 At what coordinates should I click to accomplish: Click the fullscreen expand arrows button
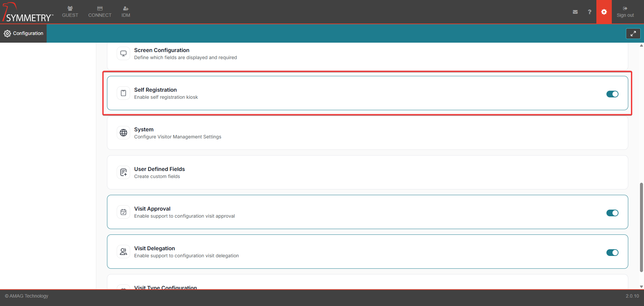(x=633, y=34)
